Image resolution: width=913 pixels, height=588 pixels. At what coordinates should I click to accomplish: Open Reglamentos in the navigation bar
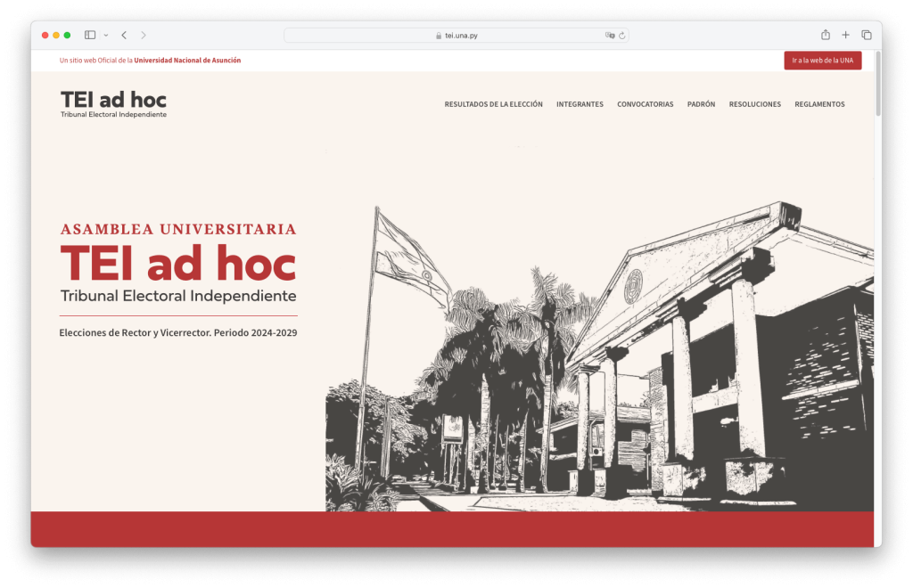click(819, 104)
